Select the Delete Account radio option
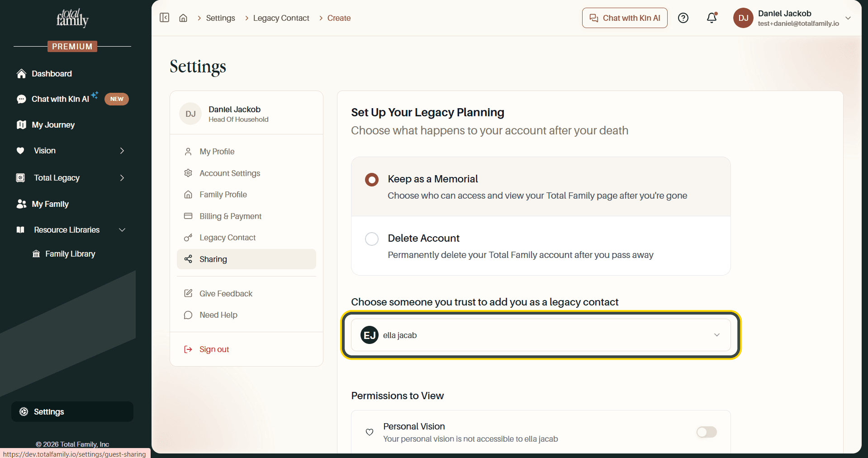Screen dimensions: 868x458 pyautogui.click(x=372, y=239)
